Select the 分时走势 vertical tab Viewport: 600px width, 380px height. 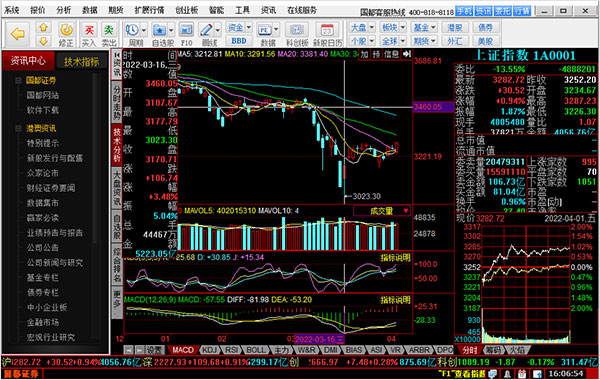[117, 102]
